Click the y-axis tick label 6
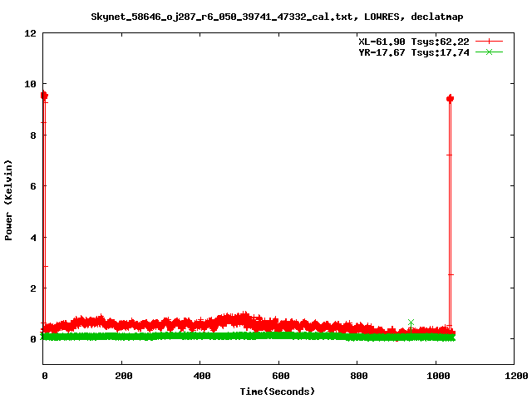Viewport: 532px width, 399px height. click(x=33, y=186)
